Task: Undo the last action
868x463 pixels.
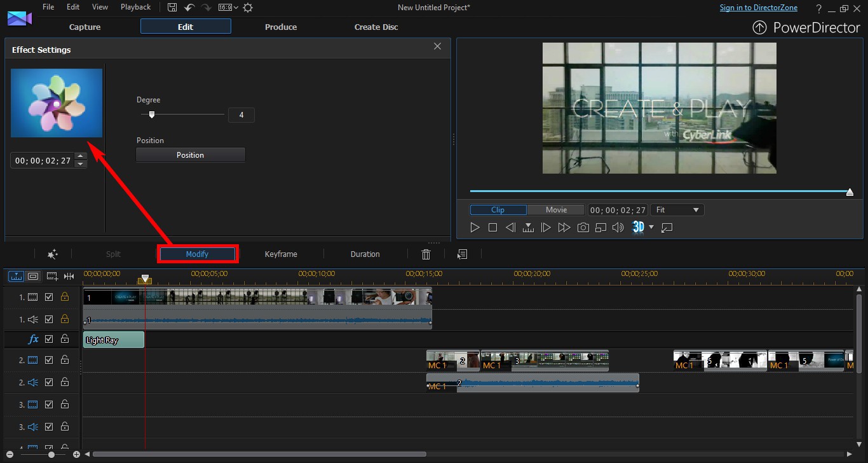Action: 189,8
